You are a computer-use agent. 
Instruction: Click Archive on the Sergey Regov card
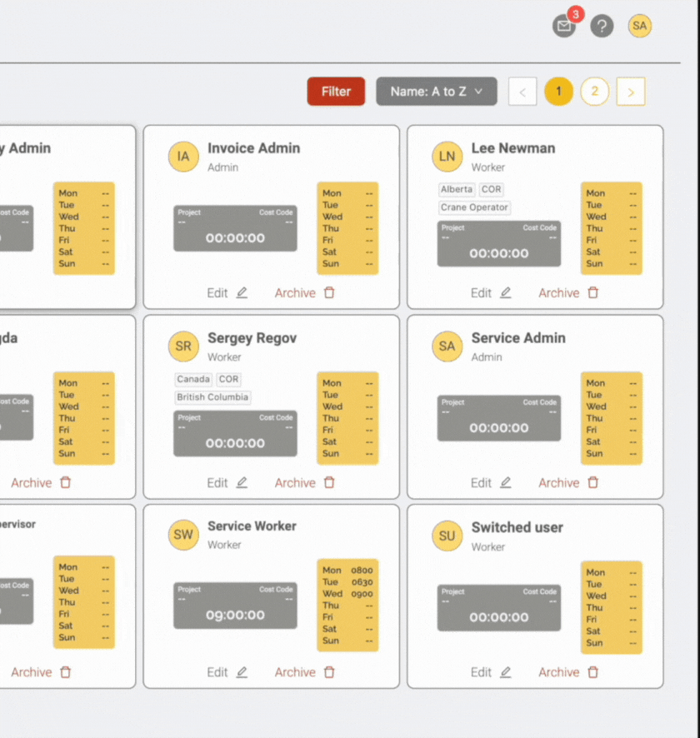(x=295, y=482)
